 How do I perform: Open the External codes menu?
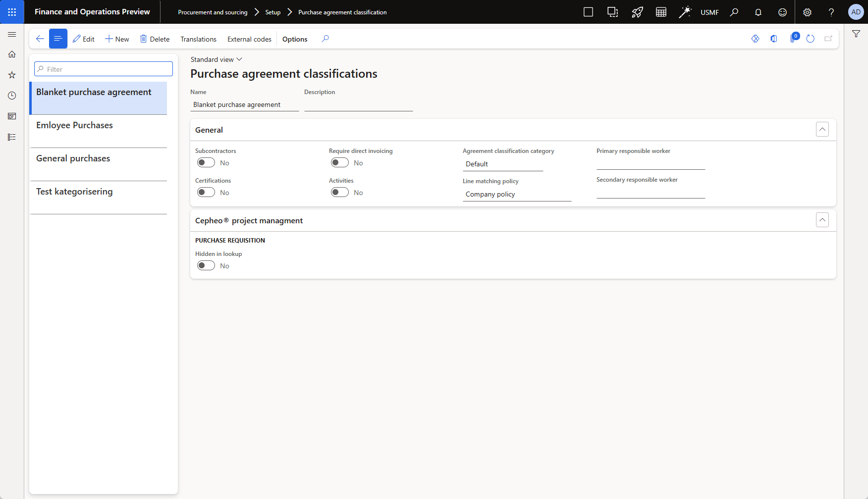(x=249, y=39)
